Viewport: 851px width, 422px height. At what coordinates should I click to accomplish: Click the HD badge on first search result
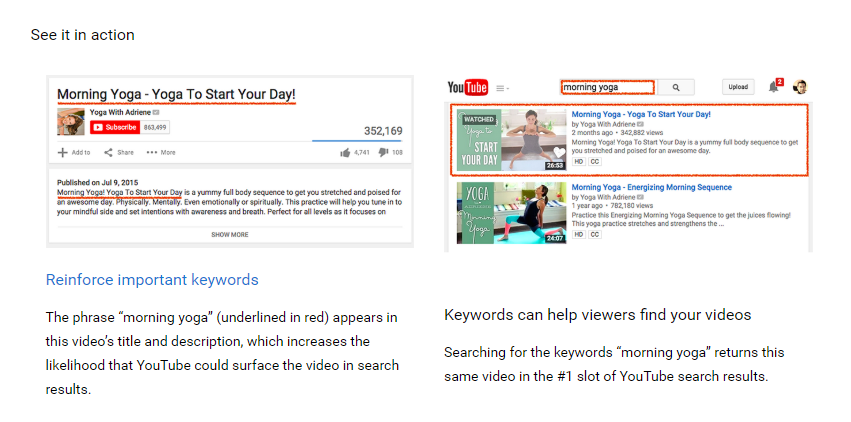[x=579, y=162]
